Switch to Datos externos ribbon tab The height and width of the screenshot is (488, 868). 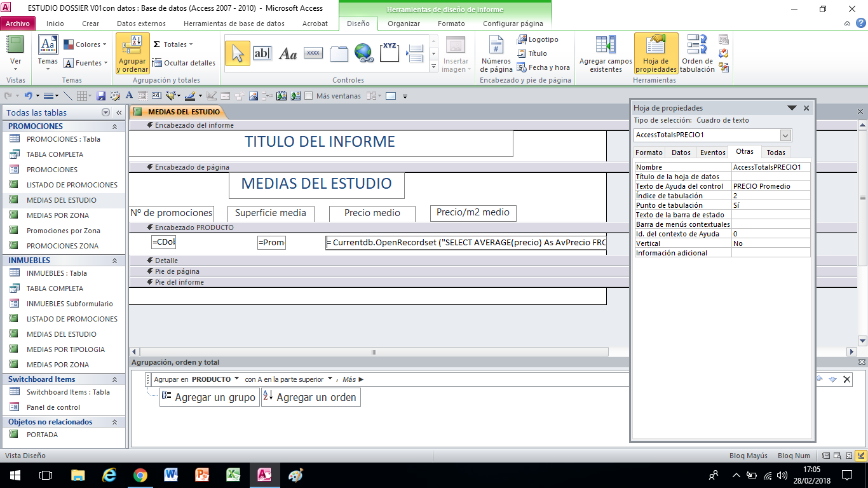(x=141, y=24)
